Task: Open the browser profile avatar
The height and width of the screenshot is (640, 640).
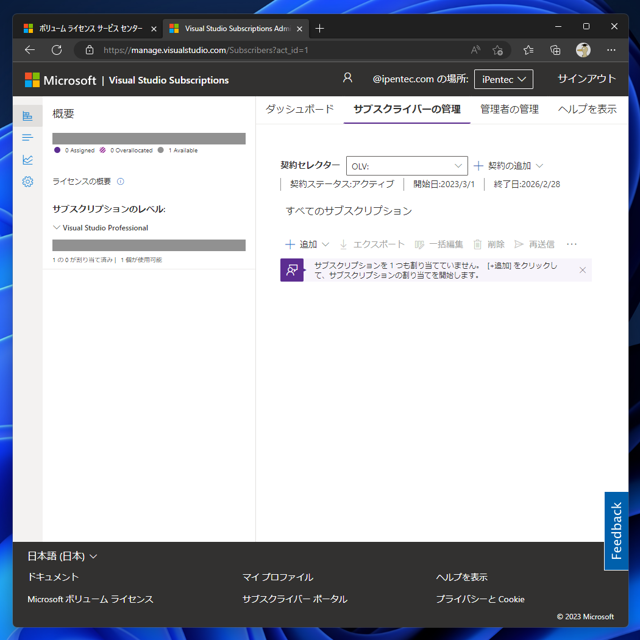Action: [x=583, y=50]
